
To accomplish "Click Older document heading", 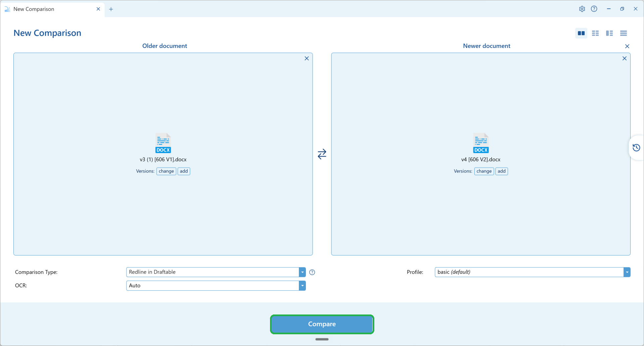I will coord(165,46).
